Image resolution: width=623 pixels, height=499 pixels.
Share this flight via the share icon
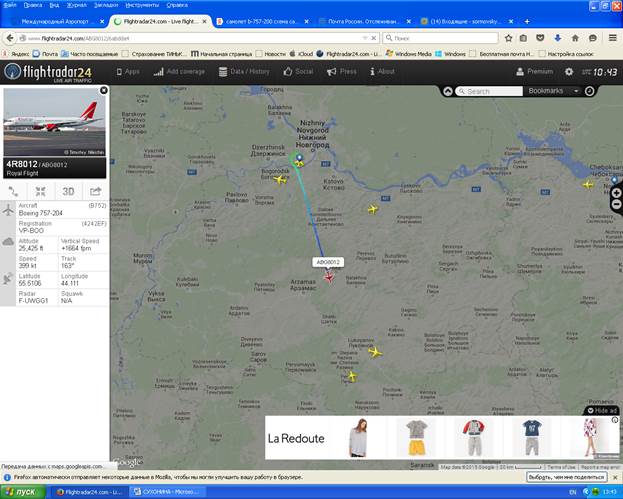tap(95, 192)
